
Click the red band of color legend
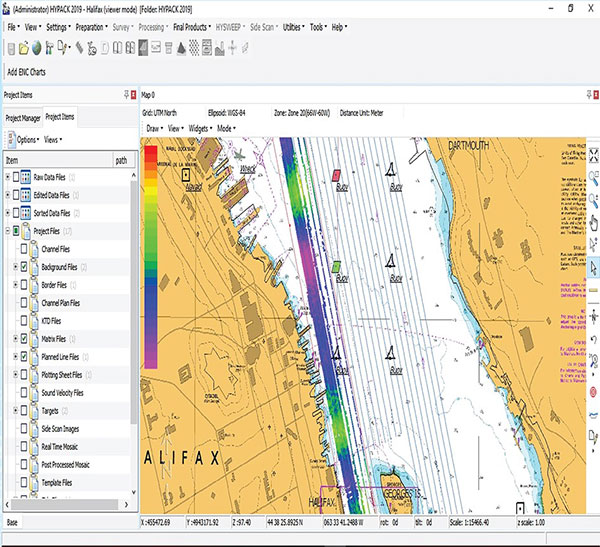(x=151, y=151)
